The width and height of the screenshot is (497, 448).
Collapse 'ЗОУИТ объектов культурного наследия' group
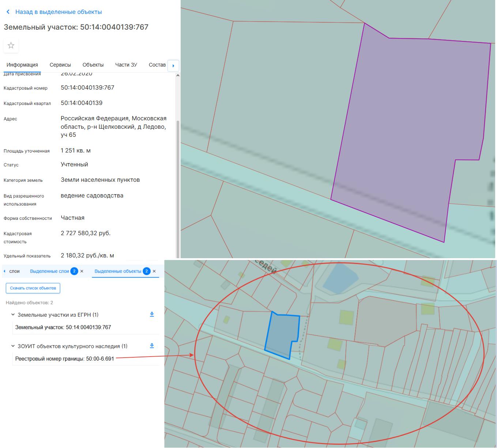tap(13, 346)
